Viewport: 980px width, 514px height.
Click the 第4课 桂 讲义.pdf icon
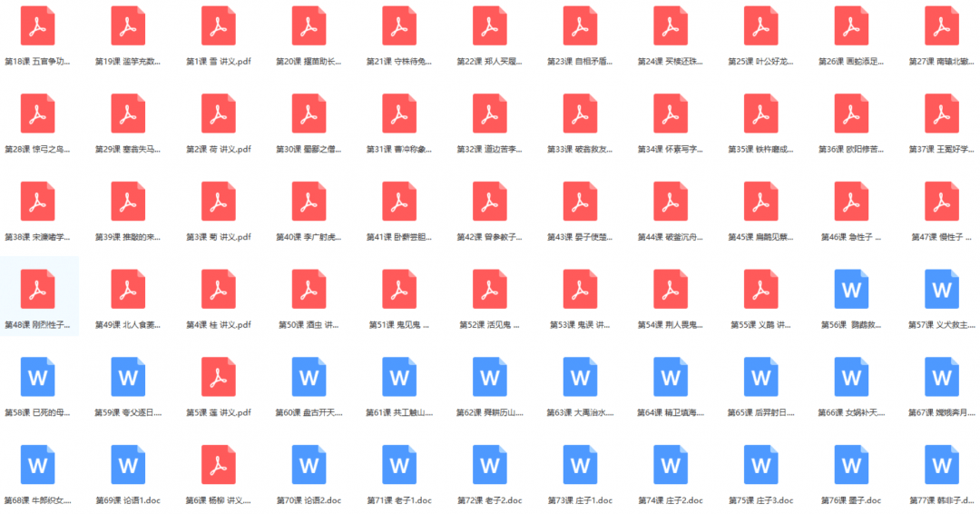click(x=219, y=289)
